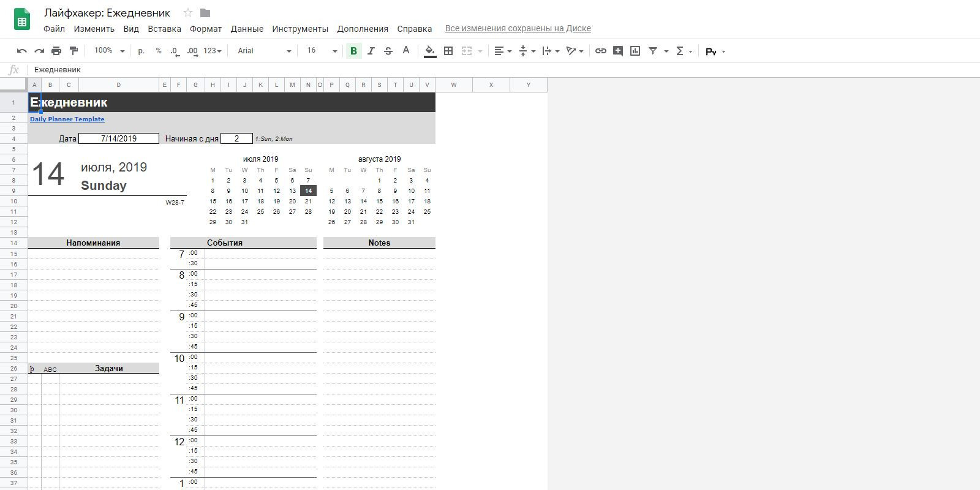Image resolution: width=980 pixels, height=490 pixels.
Task: Click the Undo arrow icon
Action: point(22,51)
